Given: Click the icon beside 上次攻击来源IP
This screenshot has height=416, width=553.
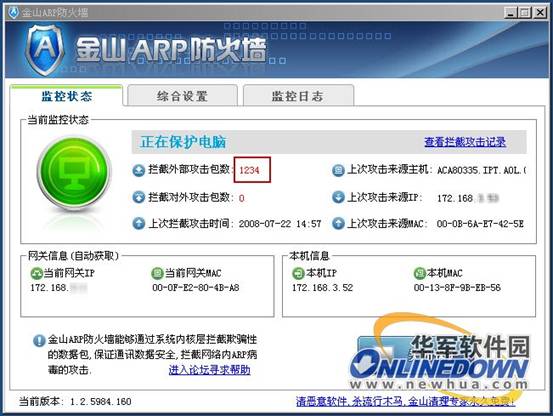Looking at the screenshot, I should pyautogui.click(x=338, y=197).
